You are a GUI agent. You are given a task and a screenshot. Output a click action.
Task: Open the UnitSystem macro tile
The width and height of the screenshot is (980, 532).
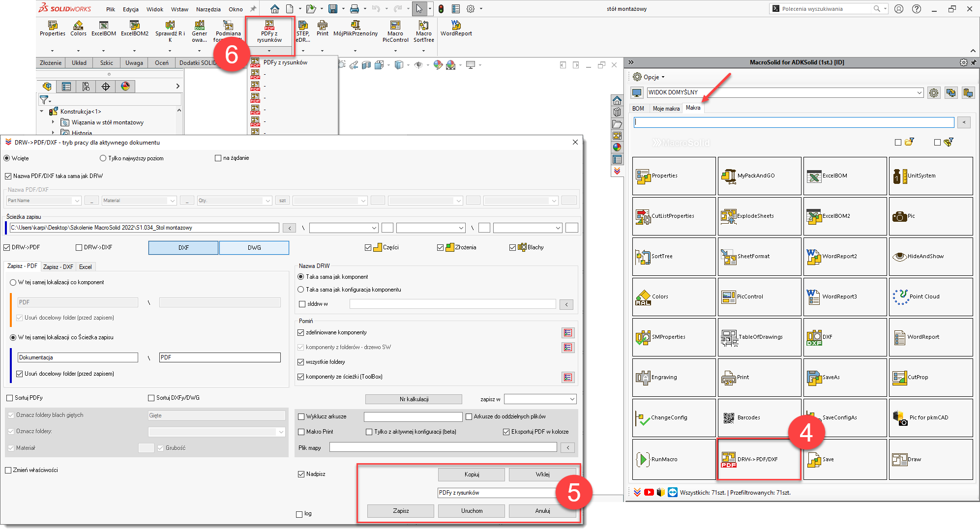[x=930, y=176]
